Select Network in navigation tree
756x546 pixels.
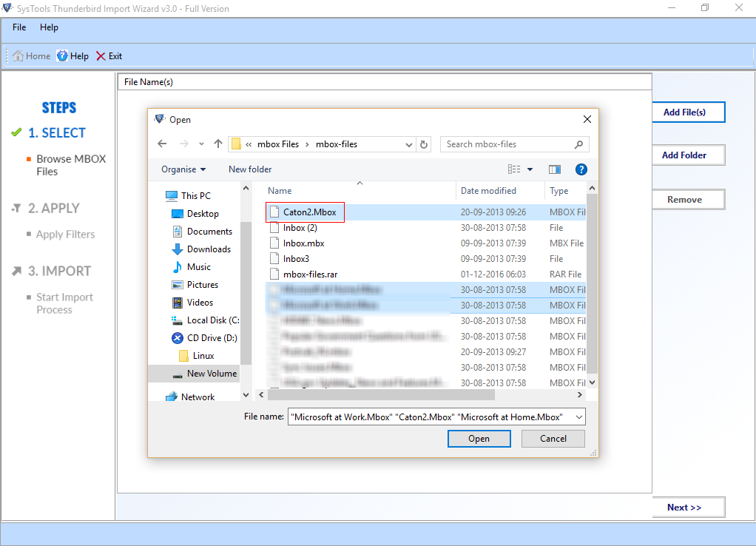pos(190,397)
